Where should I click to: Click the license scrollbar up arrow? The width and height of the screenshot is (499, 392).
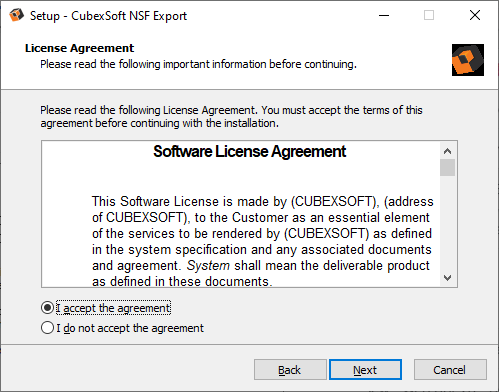coord(447,151)
